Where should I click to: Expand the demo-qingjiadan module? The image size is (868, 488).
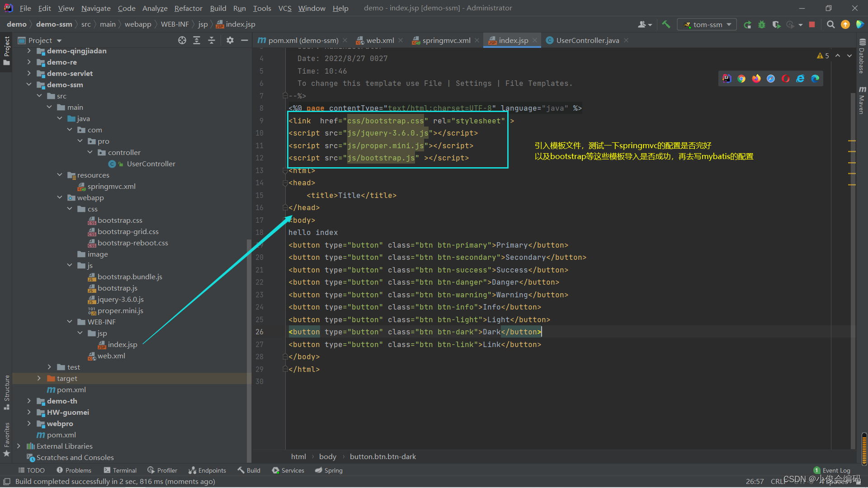(x=29, y=51)
